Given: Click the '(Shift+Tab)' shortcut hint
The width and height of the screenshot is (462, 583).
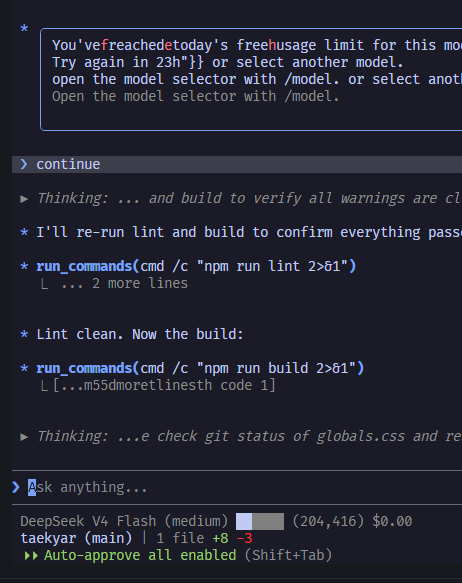Looking at the screenshot, I should 288,555.
